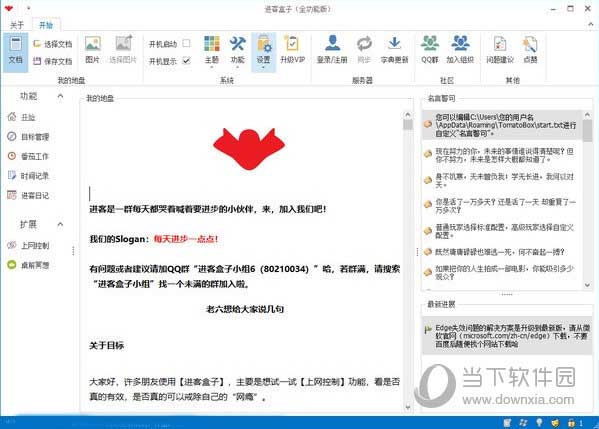
Task: Click the gift icon in status bar
Action: 571,423
